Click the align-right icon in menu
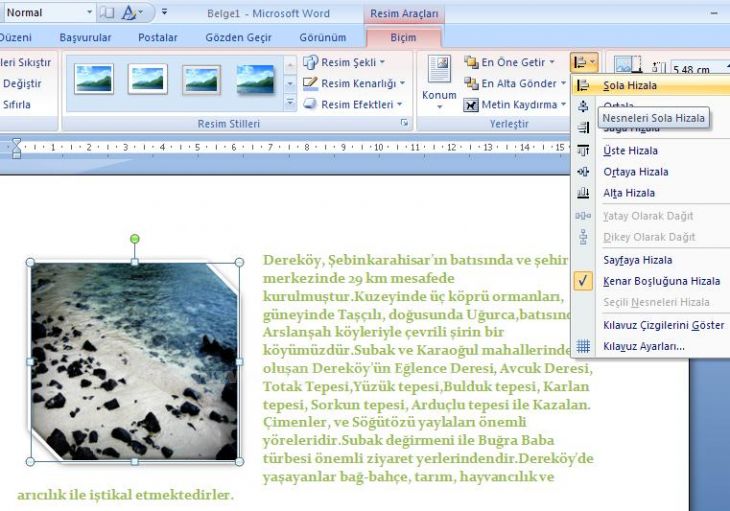This screenshot has height=511, width=730. click(x=583, y=128)
